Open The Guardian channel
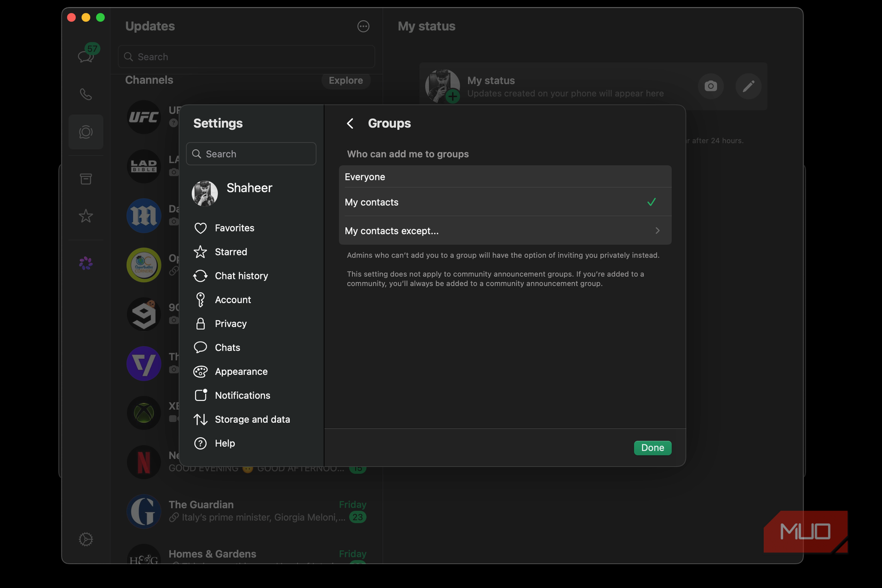 (x=246, y=511)
